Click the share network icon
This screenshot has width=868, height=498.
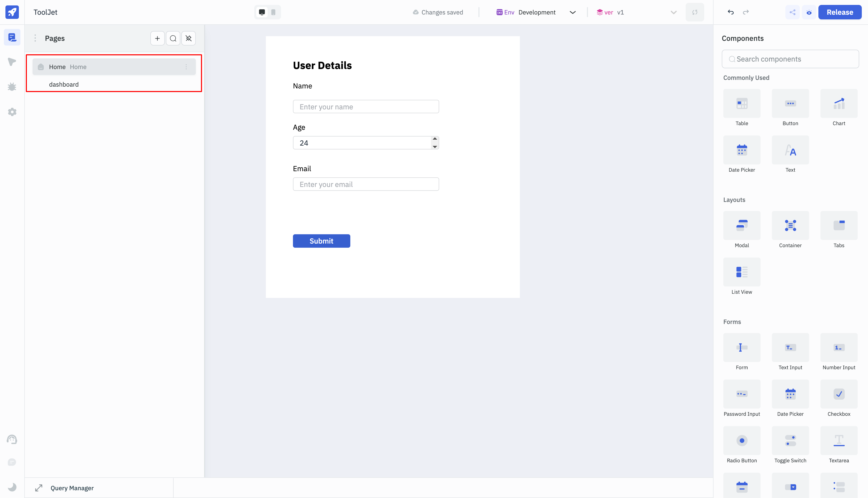click(792, 12)
